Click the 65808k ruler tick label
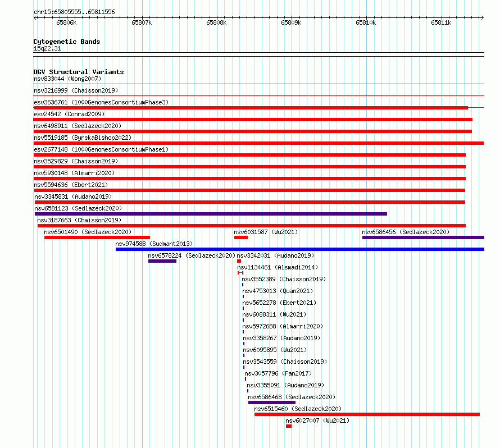Image resolution: width=500 pixels, height=448 pixels. tap(216, 22)
